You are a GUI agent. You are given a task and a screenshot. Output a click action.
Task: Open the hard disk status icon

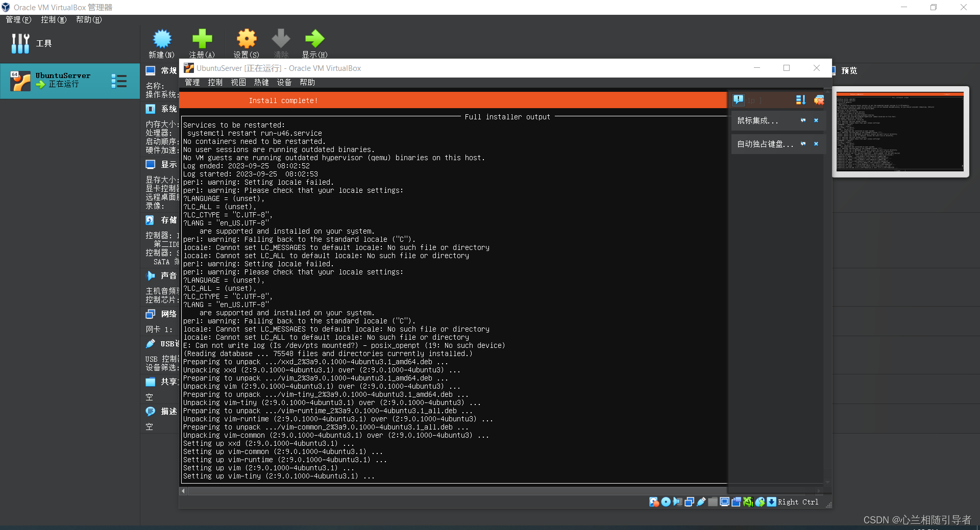click(x=654, y=502)
